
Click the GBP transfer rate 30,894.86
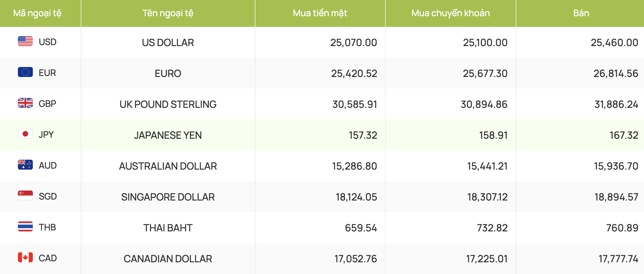pos(484,104)
